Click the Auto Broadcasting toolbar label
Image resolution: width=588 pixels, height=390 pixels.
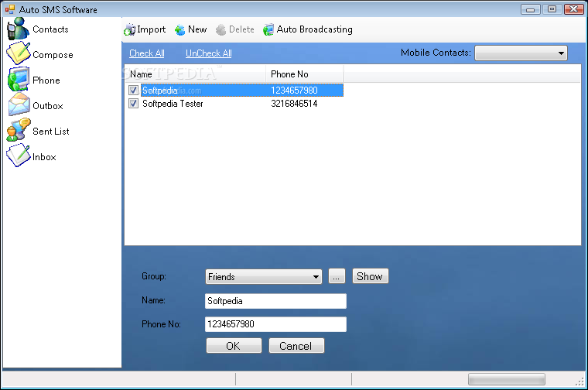314,29
